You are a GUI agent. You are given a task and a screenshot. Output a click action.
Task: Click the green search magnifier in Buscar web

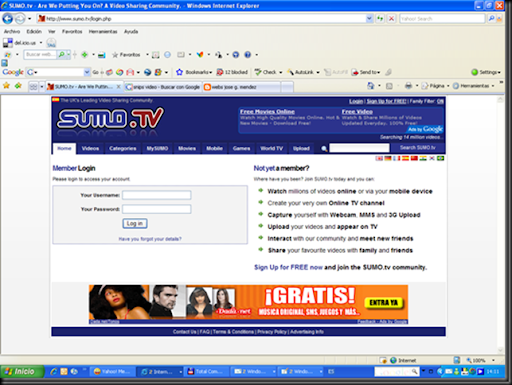pyautogui.click(x=61, y=54)
